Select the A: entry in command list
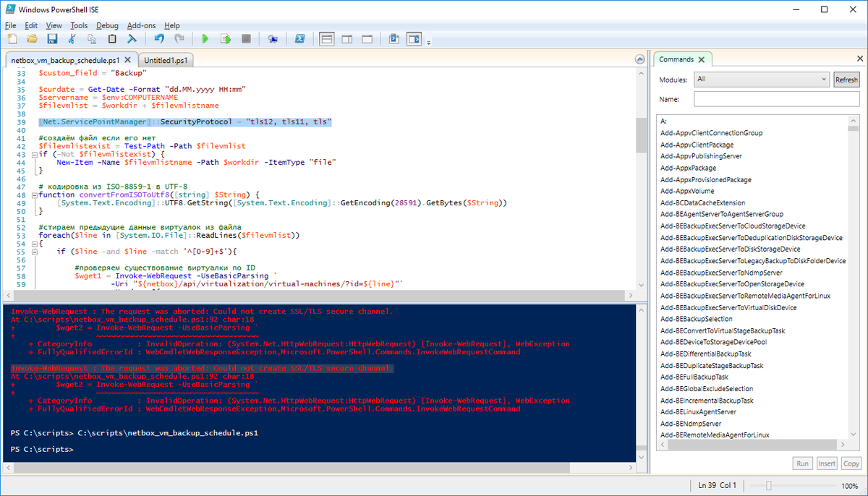The width and height of the screenshot is (868, 496). pyautogui.click(x=663, y=121)
